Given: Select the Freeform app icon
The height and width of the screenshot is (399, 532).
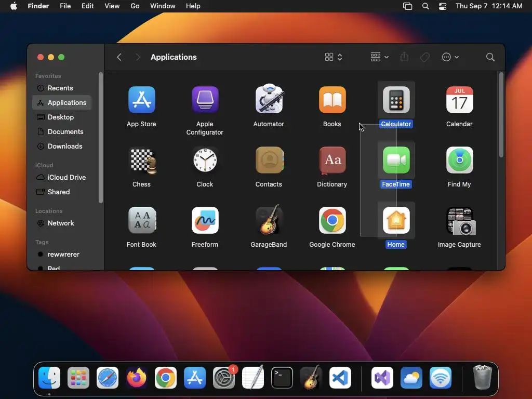Looking at the screenshot, I should (x=205, y=220).
